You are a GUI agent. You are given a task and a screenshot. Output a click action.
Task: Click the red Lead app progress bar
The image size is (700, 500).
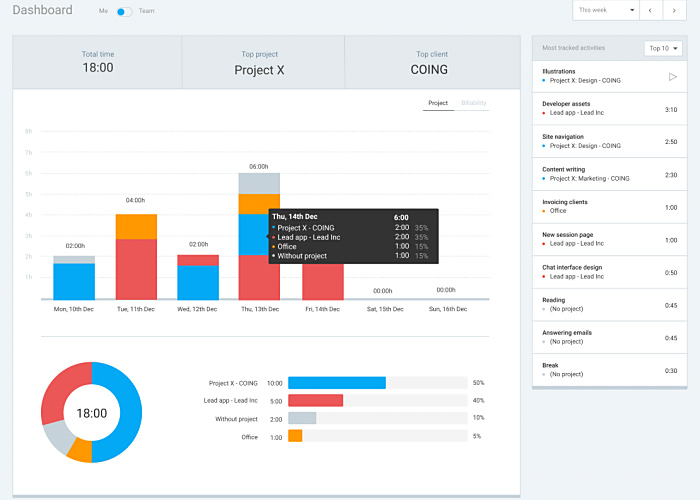(x=315, y=401)
